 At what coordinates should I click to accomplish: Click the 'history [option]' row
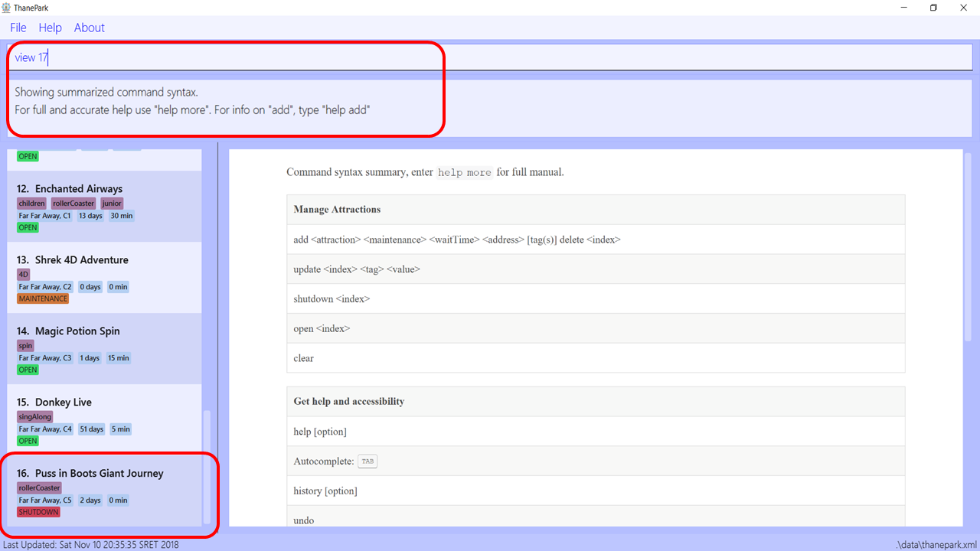pyautogui.click(x=596, y=491)
